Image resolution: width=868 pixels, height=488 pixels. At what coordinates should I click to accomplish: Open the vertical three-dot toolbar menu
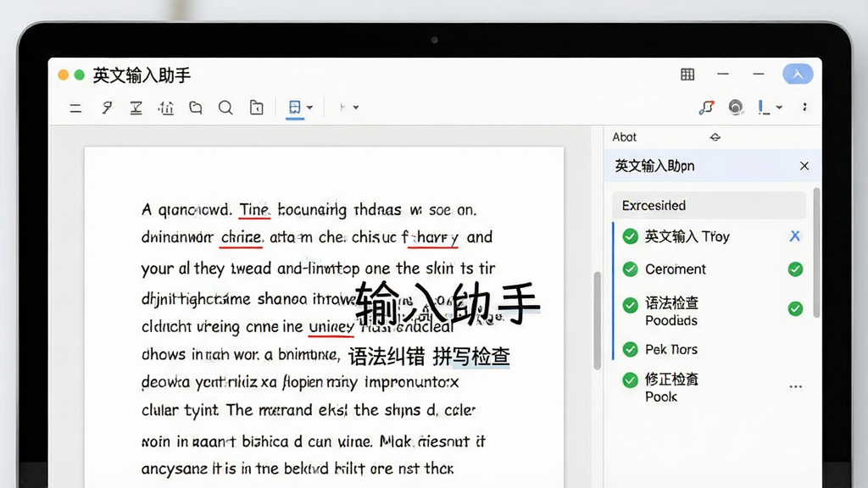pos(804,108)
